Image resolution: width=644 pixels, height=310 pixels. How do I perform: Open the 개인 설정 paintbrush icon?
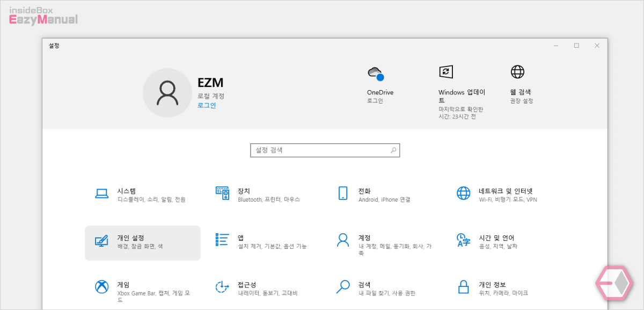click(101, 241)
